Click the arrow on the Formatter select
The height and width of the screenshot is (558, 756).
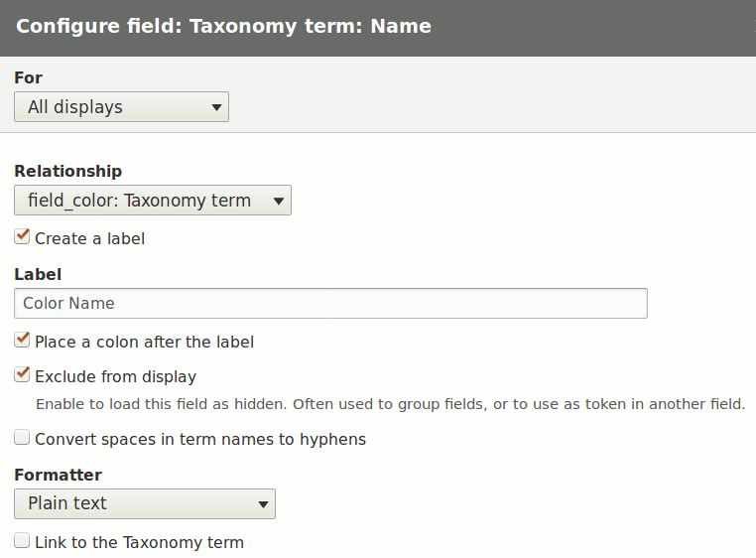263,503
